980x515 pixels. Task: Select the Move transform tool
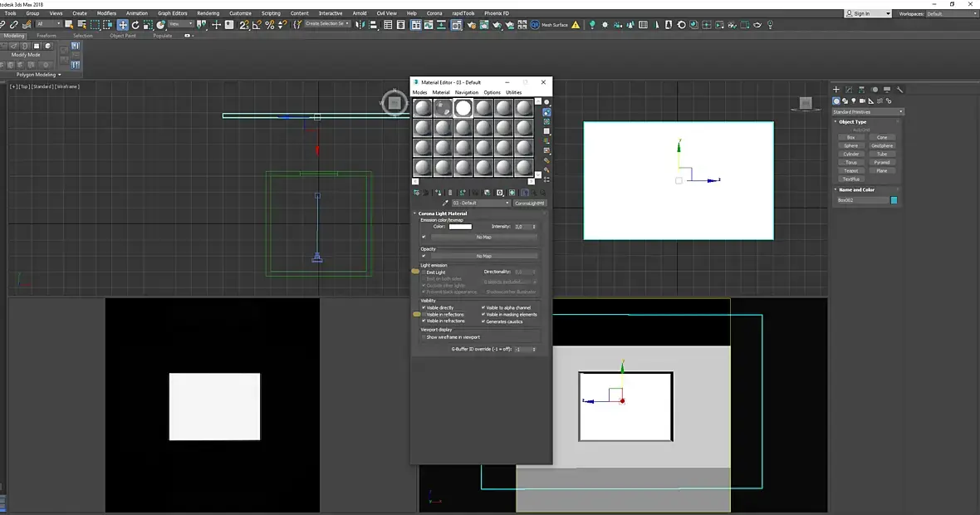pyautogui.click(x=122, y=25)
